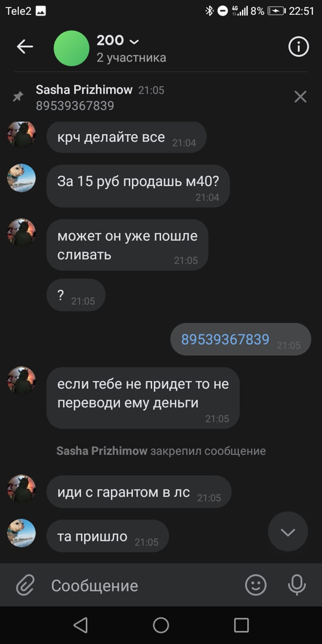Dismiss the pinned message with X
This screenshot has height=644, width=322.
tap(300, 97)
